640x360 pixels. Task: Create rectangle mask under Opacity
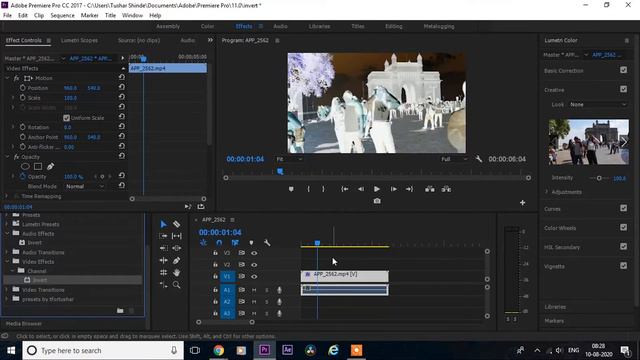click(x=38, y=167)
